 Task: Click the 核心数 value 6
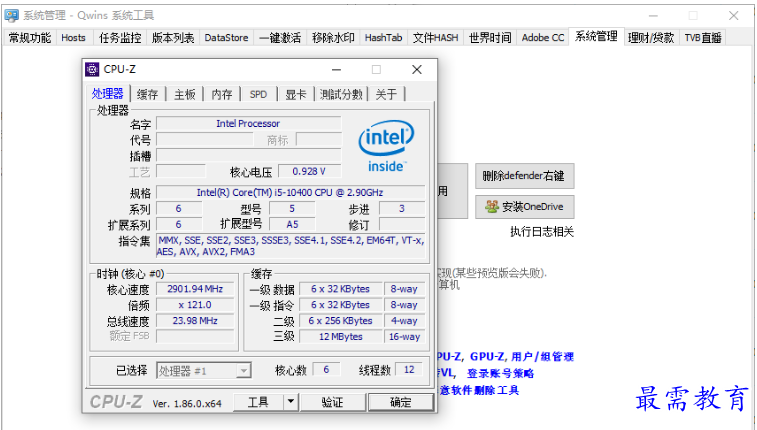tap(326, 370)
